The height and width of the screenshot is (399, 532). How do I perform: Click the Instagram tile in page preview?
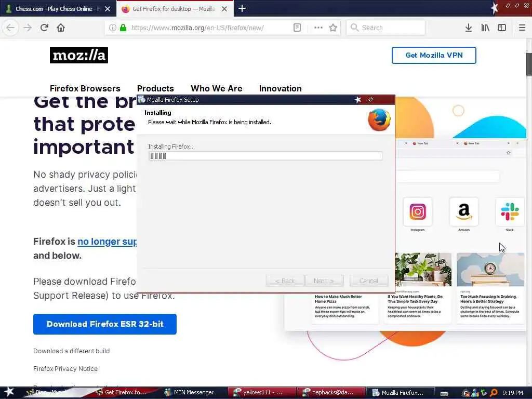(x=417, y=212)
